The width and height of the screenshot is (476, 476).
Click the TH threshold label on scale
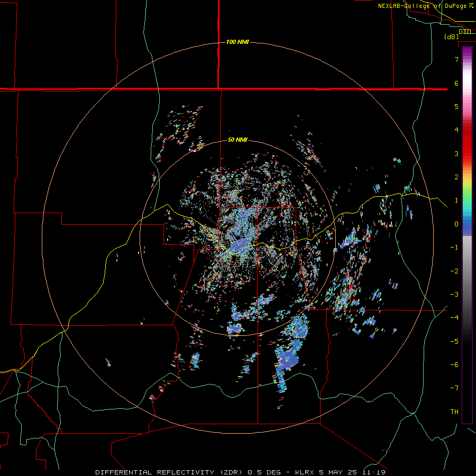[x=454, y=412]
